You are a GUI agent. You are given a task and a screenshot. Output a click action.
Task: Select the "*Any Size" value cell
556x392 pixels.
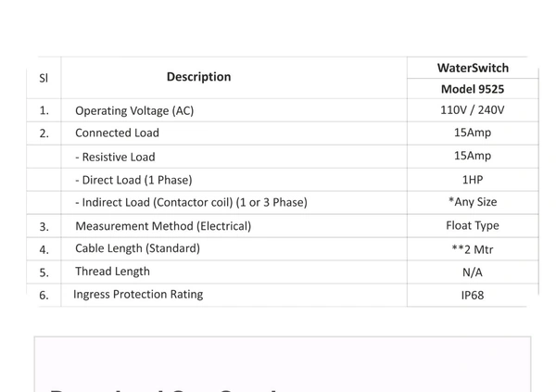tap(472, 202)
